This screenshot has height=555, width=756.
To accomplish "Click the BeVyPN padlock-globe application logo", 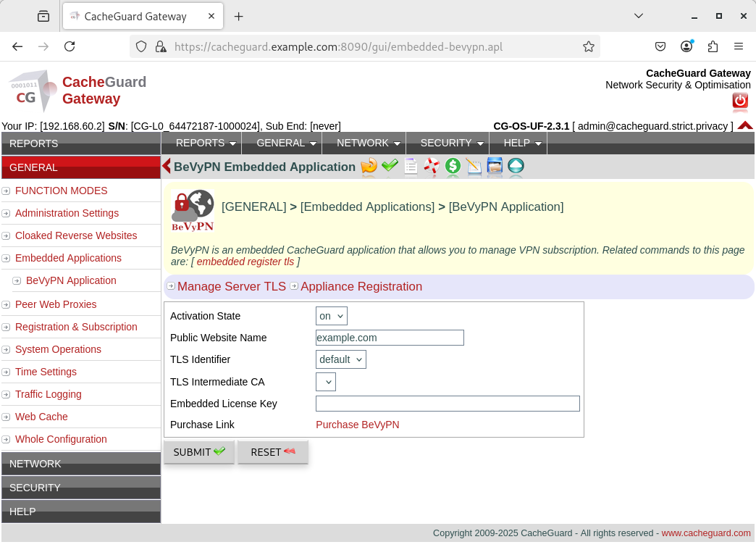I will pyautogui.click(x=191, y=210).
